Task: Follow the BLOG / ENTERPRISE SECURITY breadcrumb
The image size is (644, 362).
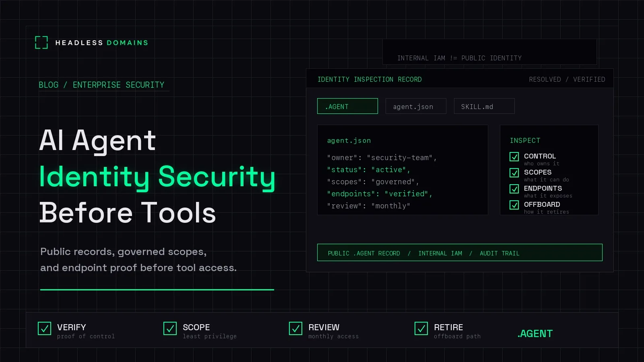Action: (101, 85)
